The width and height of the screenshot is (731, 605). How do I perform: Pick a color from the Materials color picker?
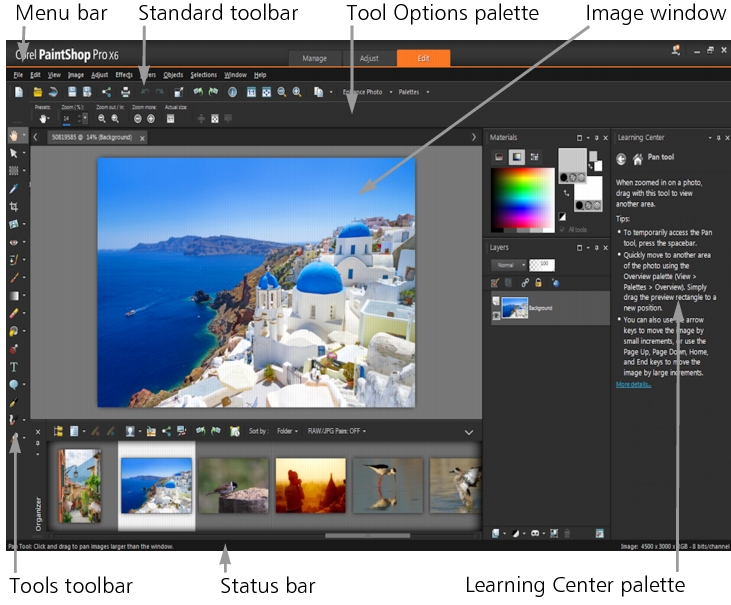click(x=521, y=198)
